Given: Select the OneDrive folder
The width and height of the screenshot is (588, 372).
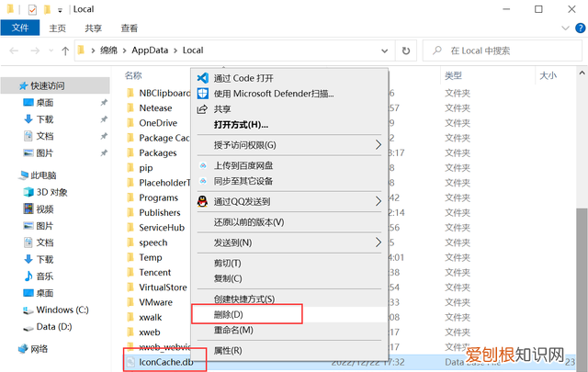Looking at the screenshot, I should coord(158,123).
